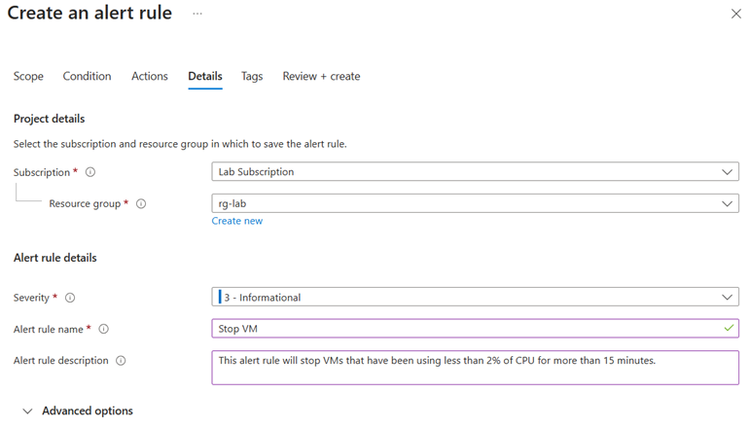This screenshot has height=428, width=750.
Task: Select the Details tab
Action: coord(205,76)
